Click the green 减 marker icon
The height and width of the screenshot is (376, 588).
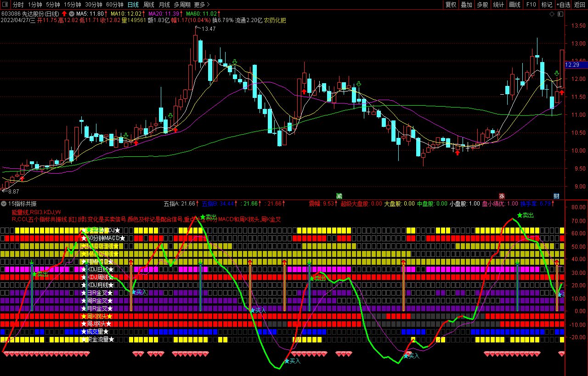click(x=339, y=196)
